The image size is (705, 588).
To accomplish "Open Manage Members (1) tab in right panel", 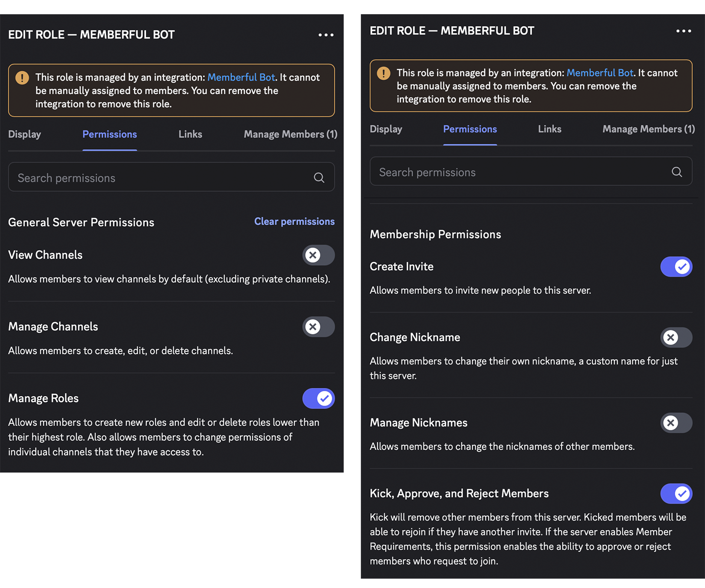I will tap(649, 129).
